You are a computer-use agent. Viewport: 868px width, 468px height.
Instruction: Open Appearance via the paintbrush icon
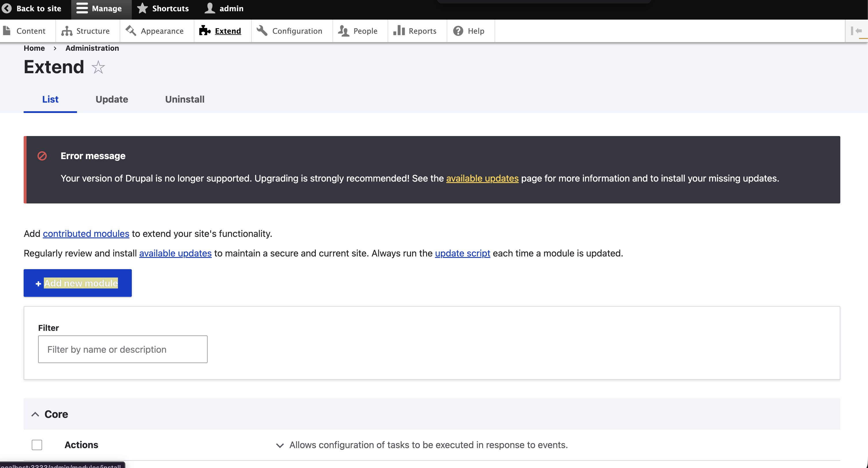click(x=131, y=31)
